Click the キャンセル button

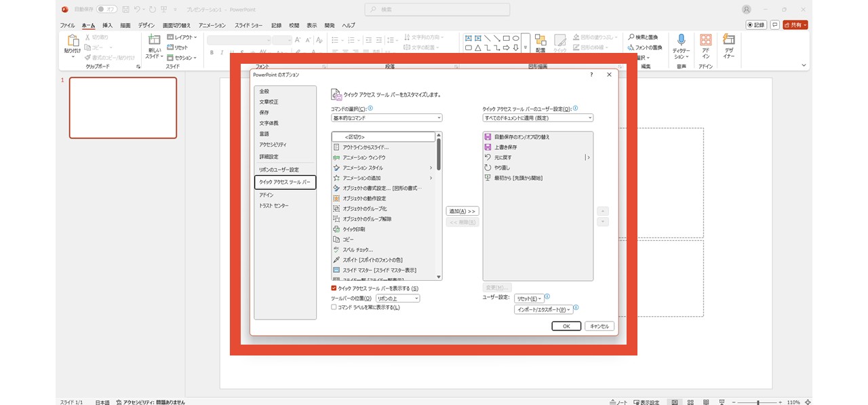(x=599, y=326)
